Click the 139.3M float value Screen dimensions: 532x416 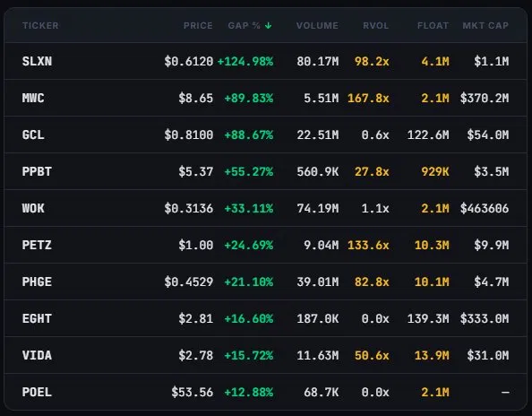(x=428, y=318)
